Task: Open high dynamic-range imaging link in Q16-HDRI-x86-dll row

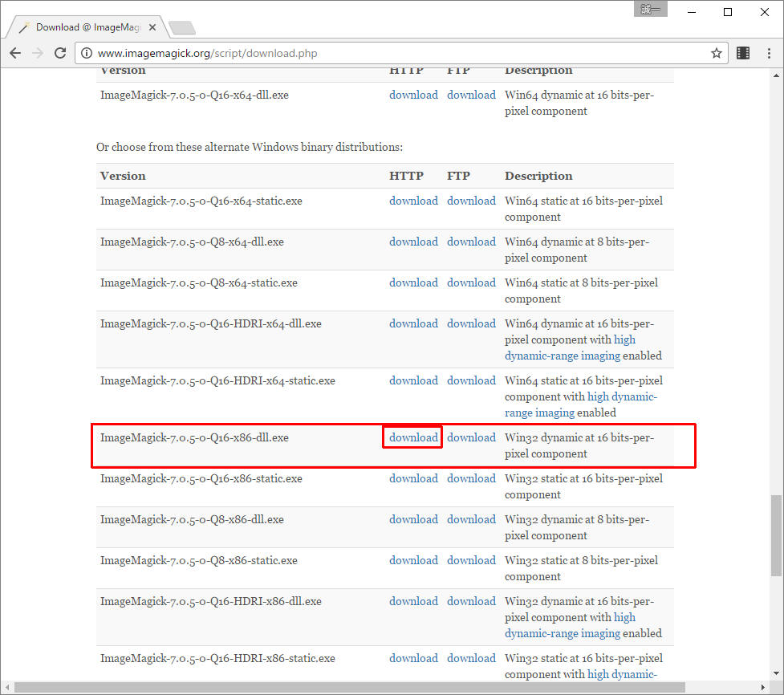Action: 563,633
